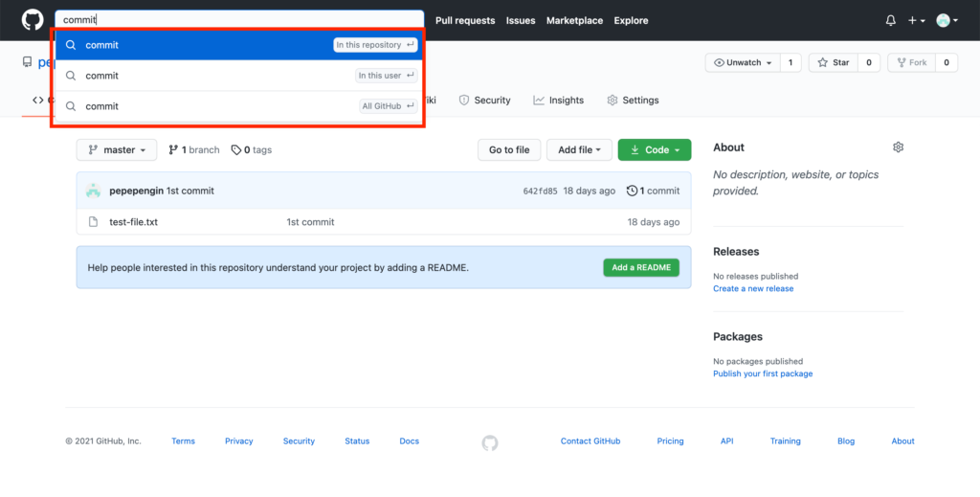This screenshot has width=980, height=497.
Task: Go to Marketplace
Action: 574,21
